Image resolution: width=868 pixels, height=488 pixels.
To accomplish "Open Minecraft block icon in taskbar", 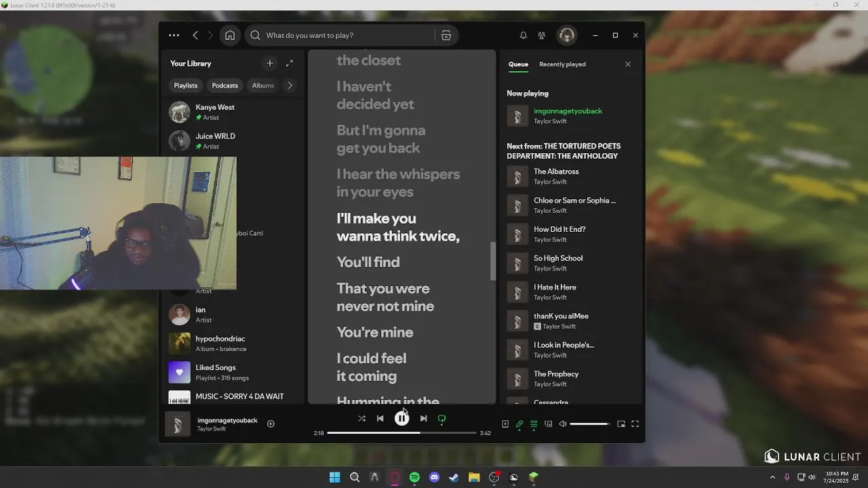I will (534, 477).
